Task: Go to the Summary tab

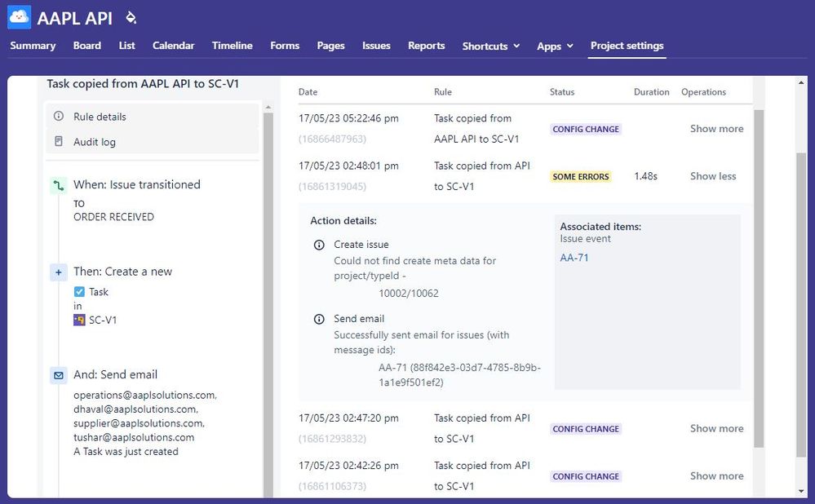Action: (33, 46)
